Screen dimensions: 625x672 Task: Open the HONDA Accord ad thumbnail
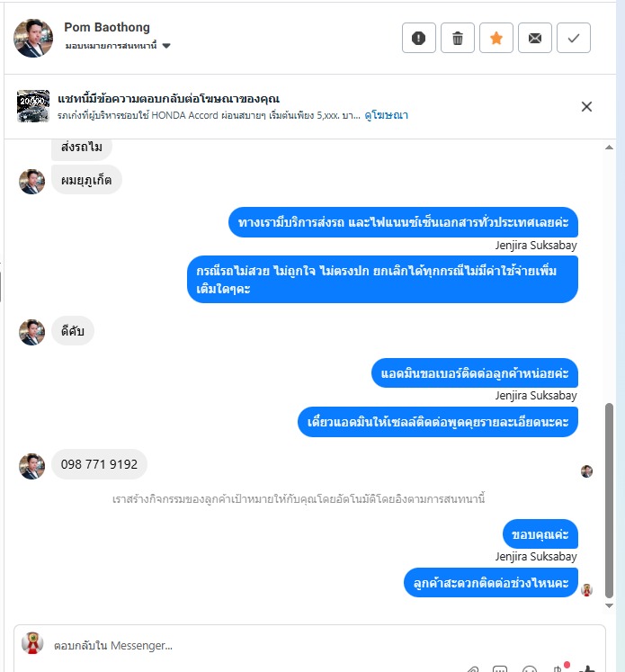pos(33,106)
